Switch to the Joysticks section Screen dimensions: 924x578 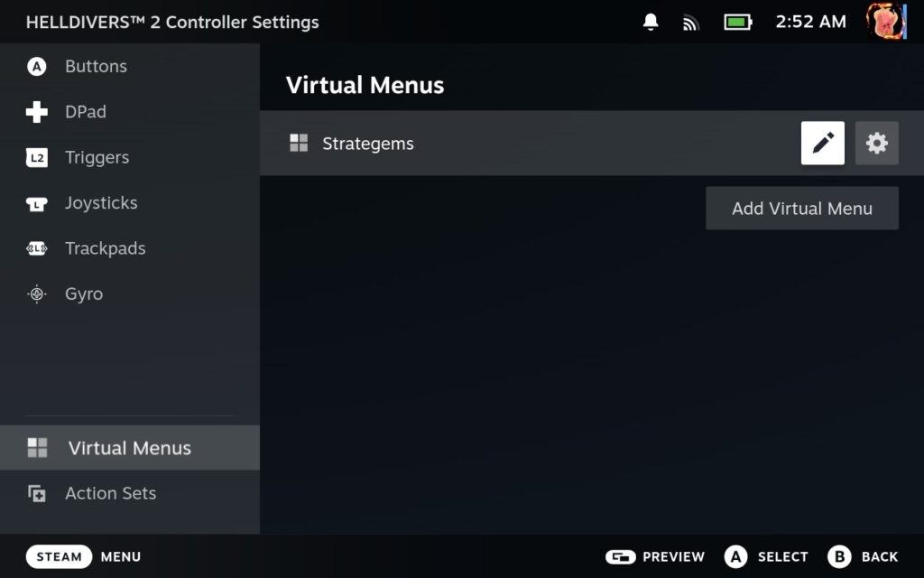[130, 203]
